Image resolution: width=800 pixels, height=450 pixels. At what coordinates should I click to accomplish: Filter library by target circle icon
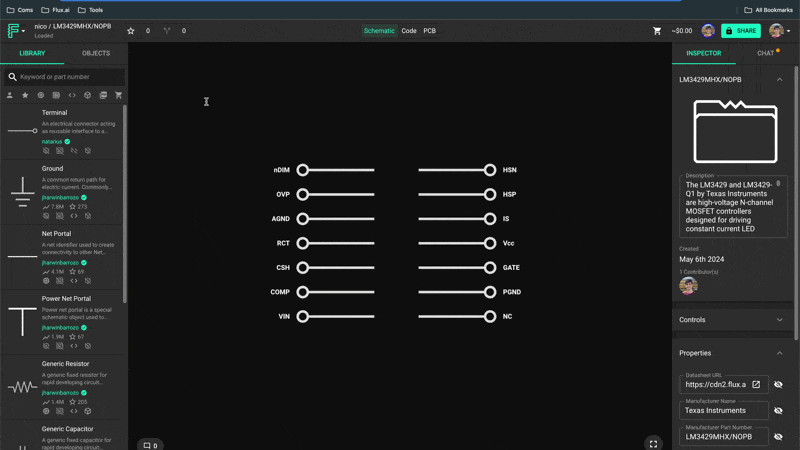(41, 95)
